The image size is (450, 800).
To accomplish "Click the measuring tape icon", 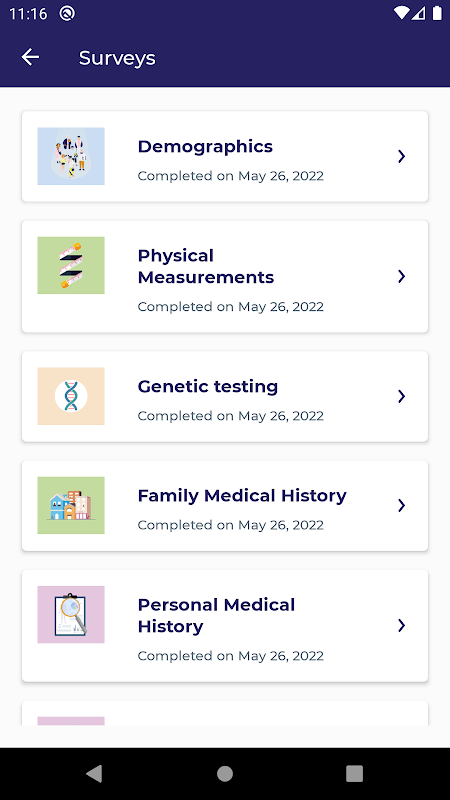I will pyautogui.click(x=71, y=265).
